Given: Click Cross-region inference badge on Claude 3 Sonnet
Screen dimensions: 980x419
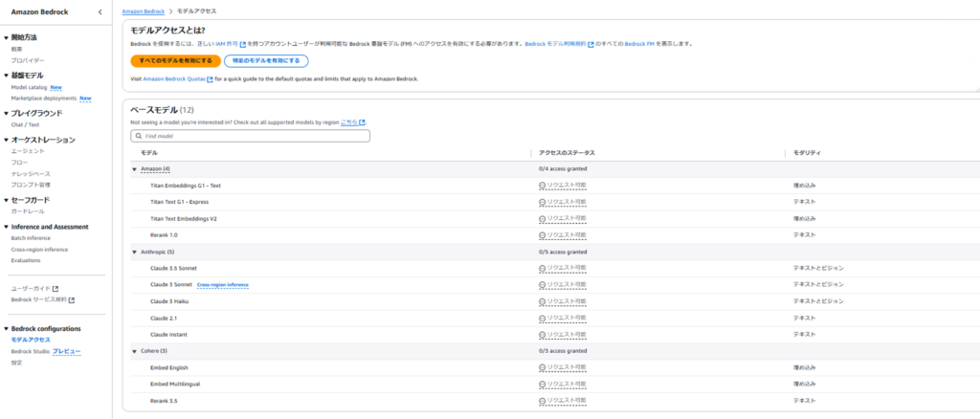Looking at the screenshot, I should pos(222,285).
